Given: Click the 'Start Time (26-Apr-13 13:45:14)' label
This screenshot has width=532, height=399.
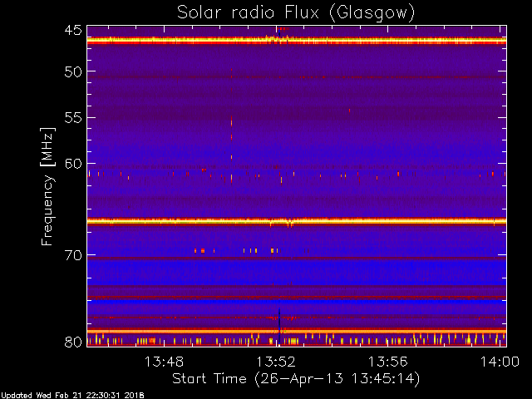Looking at the screenshot, I should tap(296, 379).
